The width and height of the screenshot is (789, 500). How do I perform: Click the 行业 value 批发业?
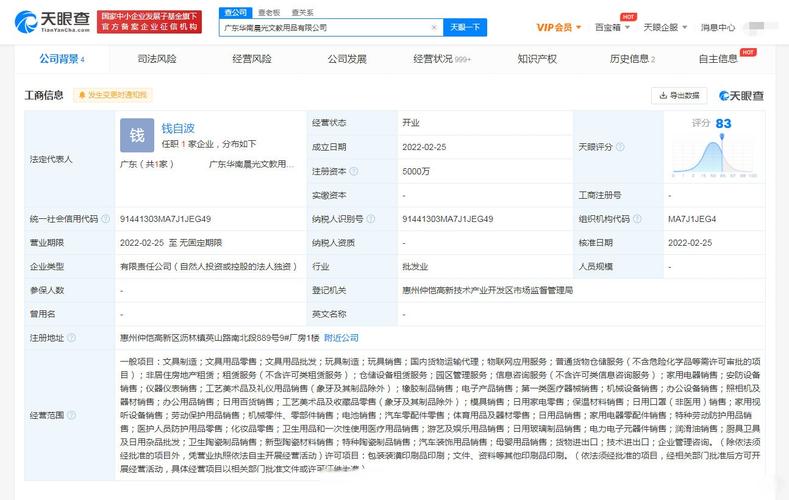(415, 267)
